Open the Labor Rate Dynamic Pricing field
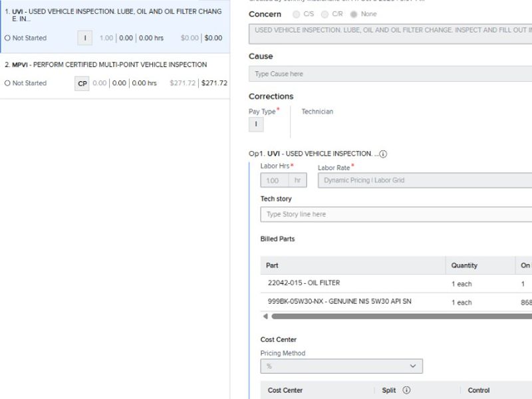532x399 pixels. tap(424, 180)
